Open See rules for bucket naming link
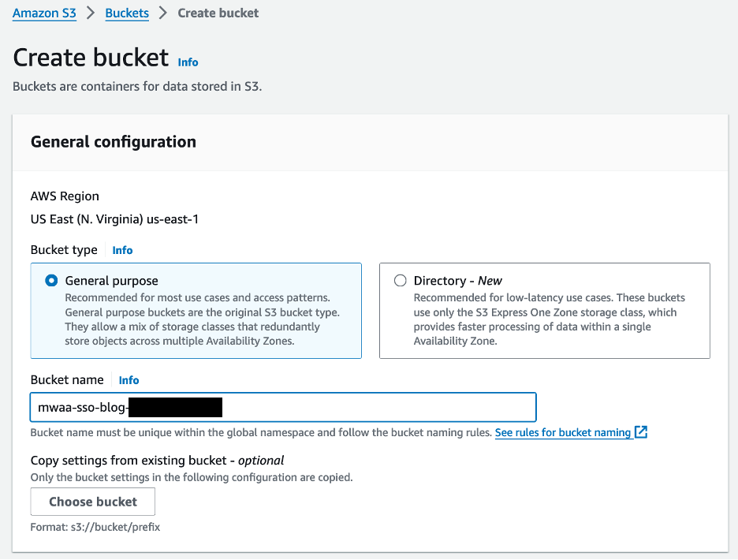Image resolution: width=738 pixels, height=560 pixels. (563, 432)
